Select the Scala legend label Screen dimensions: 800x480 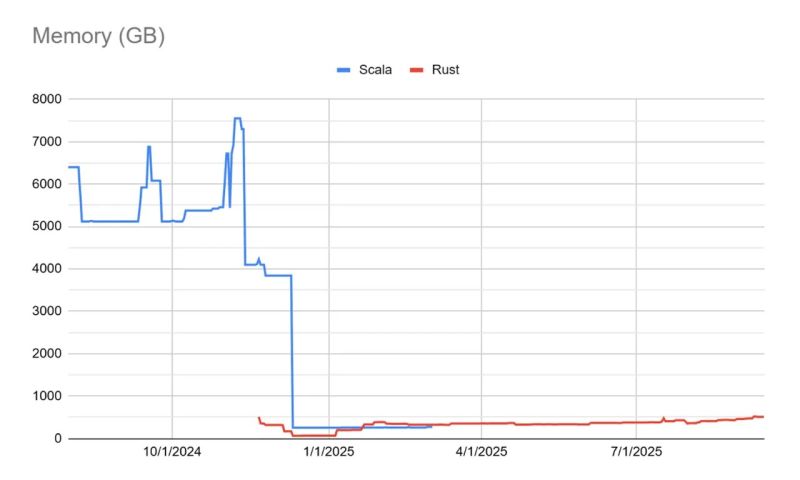point(375,70)
